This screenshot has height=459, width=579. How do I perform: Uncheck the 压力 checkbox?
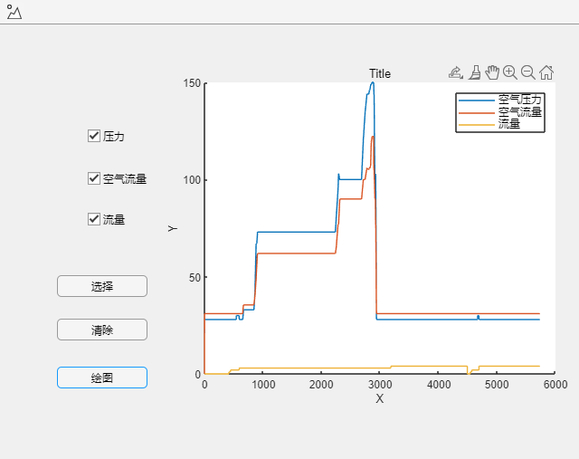pyautogui.click(x=94, y=136)
